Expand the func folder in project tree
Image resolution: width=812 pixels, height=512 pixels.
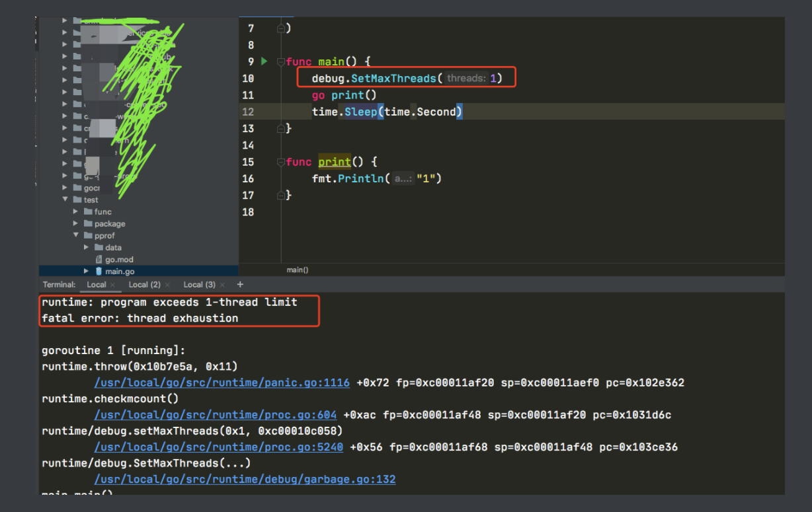(75, 211)
